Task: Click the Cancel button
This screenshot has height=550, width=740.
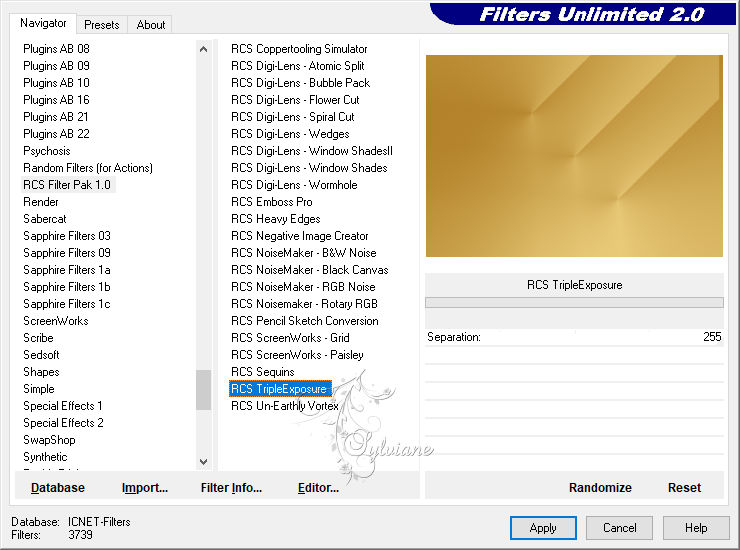Action: 619,527
